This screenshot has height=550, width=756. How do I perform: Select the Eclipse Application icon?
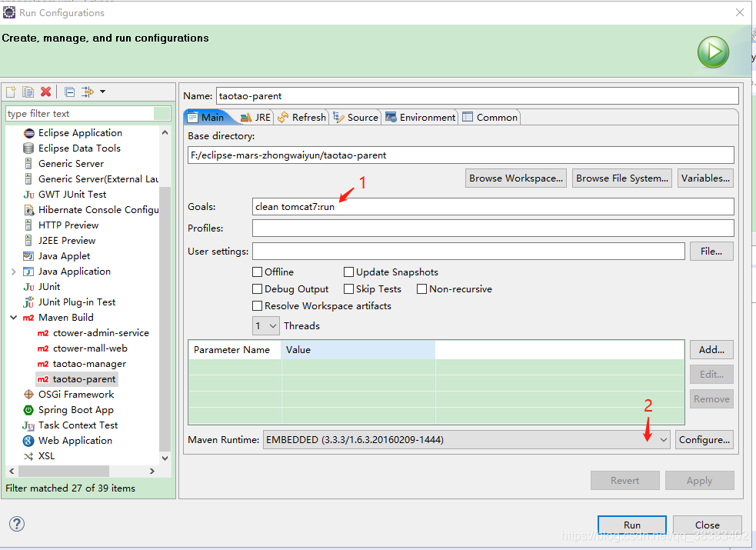click(x=29, y=133)
